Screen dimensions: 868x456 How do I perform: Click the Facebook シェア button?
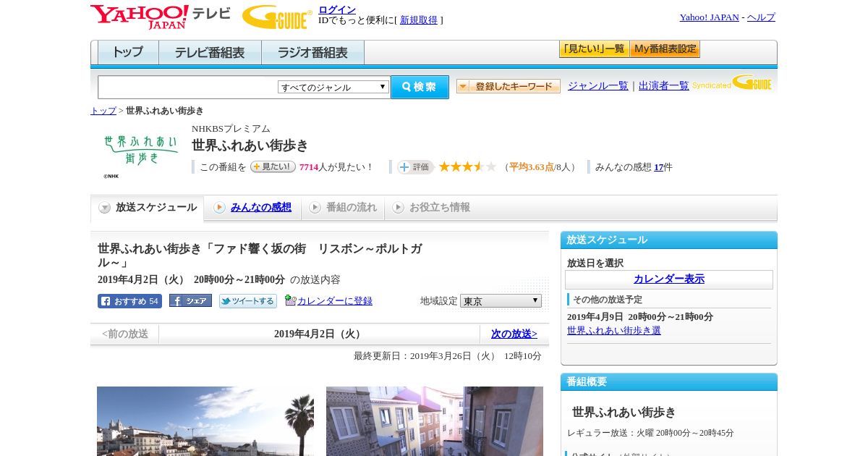click(190, 301)
